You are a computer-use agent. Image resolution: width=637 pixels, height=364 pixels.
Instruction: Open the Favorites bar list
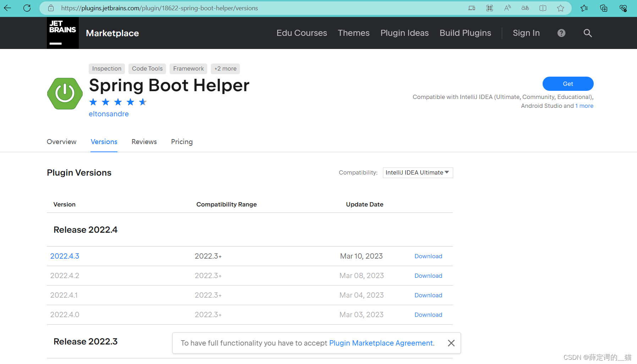pos(584,8)
